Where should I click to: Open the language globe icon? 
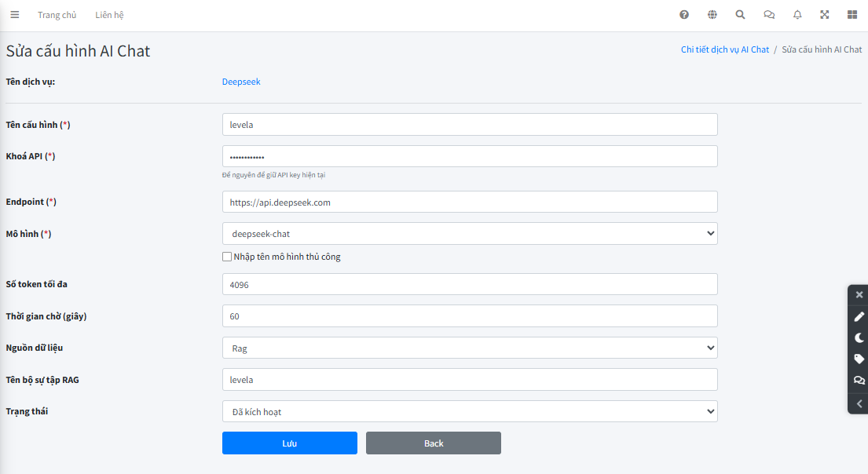tap(712, 15)
